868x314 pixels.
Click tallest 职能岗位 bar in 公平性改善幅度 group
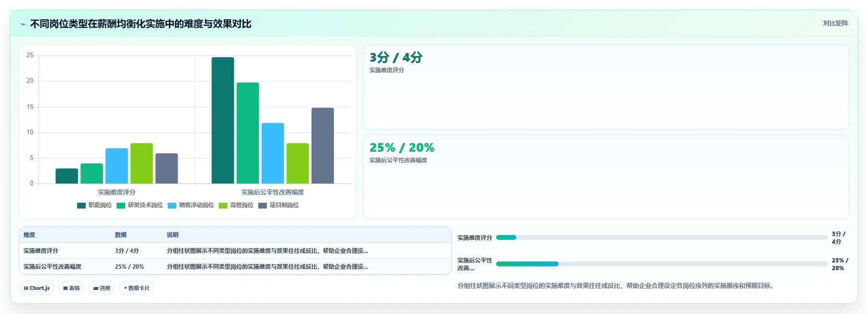[x=223, y=120]
